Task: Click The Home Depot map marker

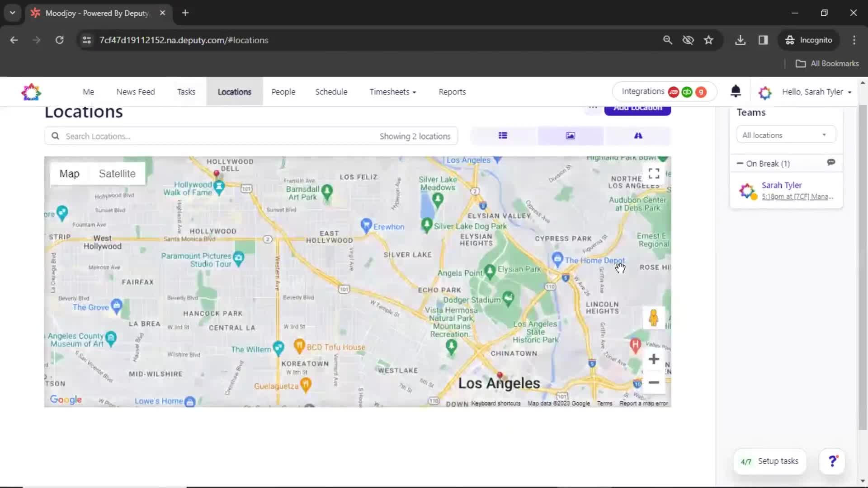Action: click(557, 259)
